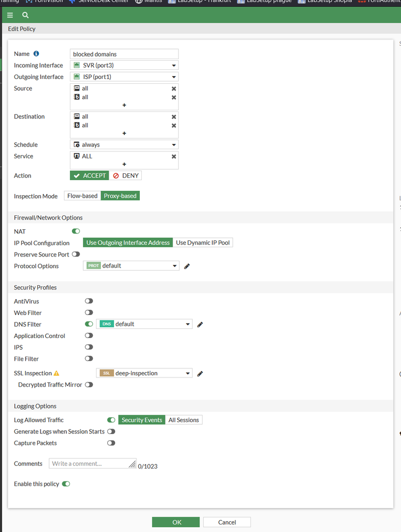Click the search magnifier icon
The height and width of the screenshot is (532, 401).
click(x=25, y=15)
